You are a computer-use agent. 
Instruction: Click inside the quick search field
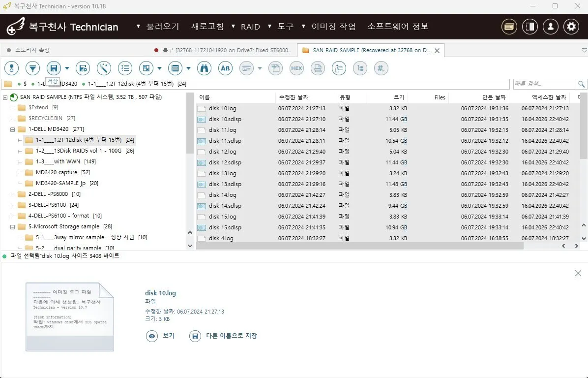point(544,84)
